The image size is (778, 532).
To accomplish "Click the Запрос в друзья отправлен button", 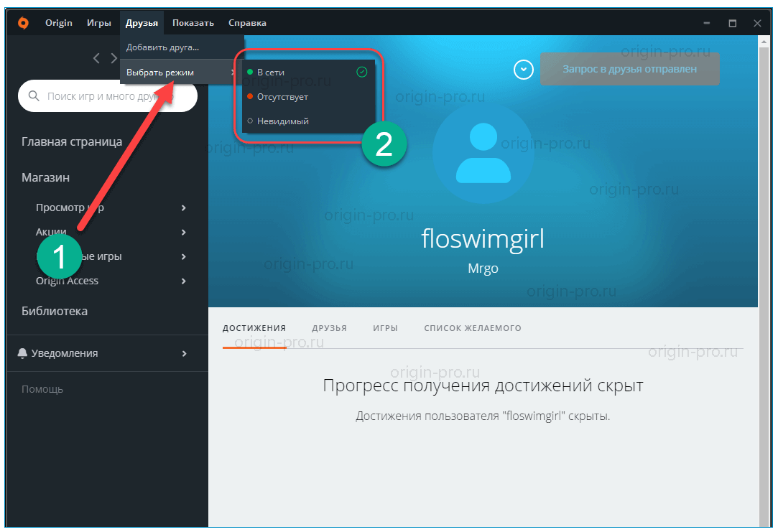I will [629, 69].
